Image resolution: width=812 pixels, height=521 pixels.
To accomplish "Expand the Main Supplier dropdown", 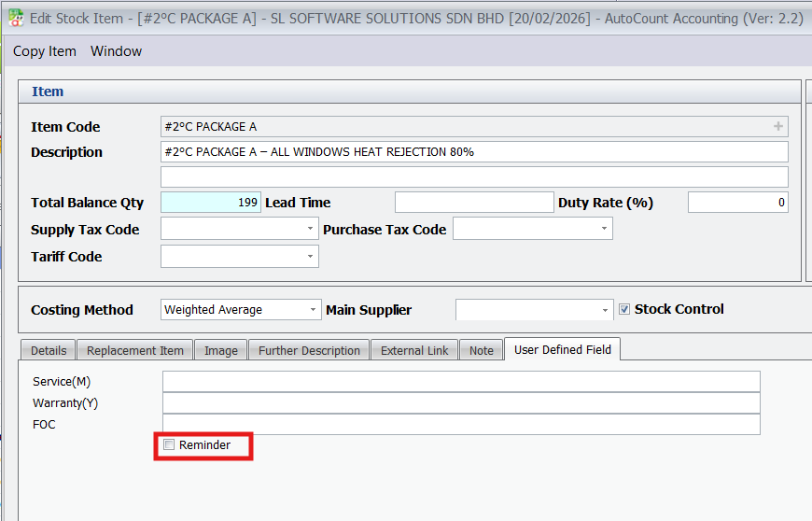I will point(605,310).
